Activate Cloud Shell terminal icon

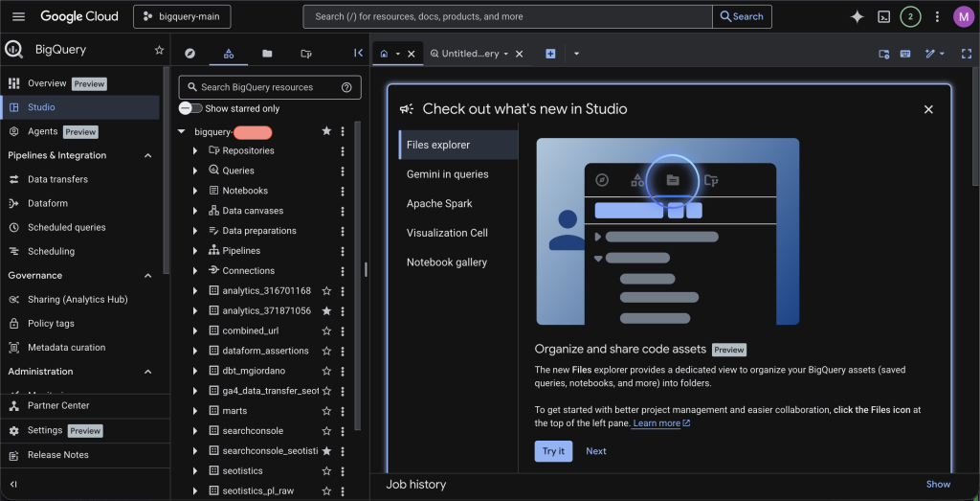884,16
